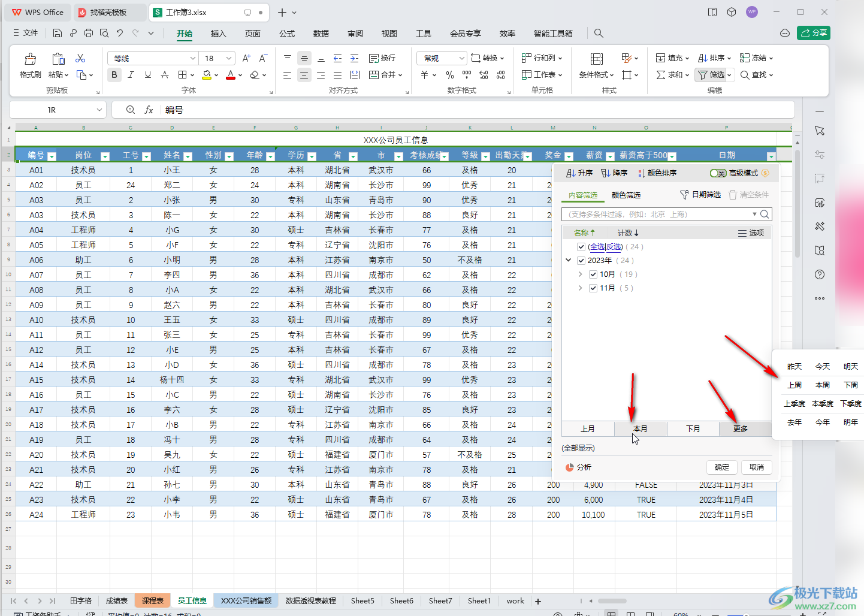Click the Confirm (确定) button
Image resolution: width=864 pixels, height=616 pixels.
pyautogui.click(x=722, y=467)
